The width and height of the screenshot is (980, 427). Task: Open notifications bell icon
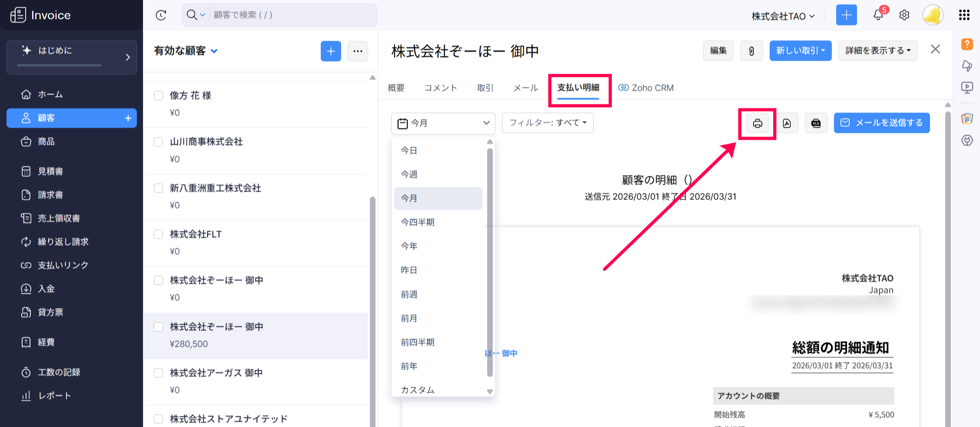point(878,15)
